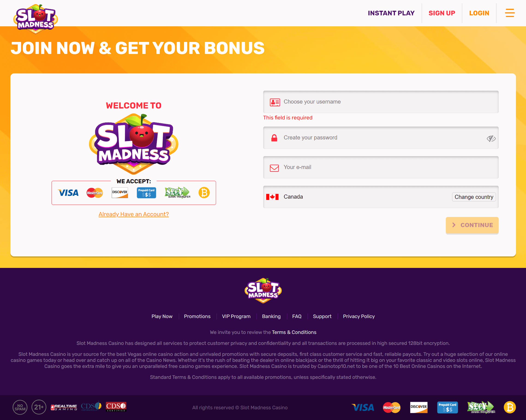The image size is (526, 420).
Task: Select Instant Play in header
Action: tap(391, 13)
